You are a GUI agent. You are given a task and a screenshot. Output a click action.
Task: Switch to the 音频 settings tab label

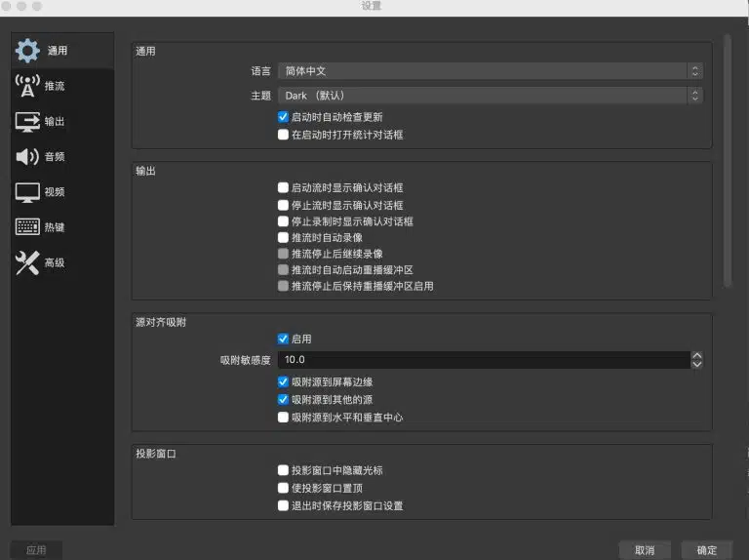[x=55, y=157]
